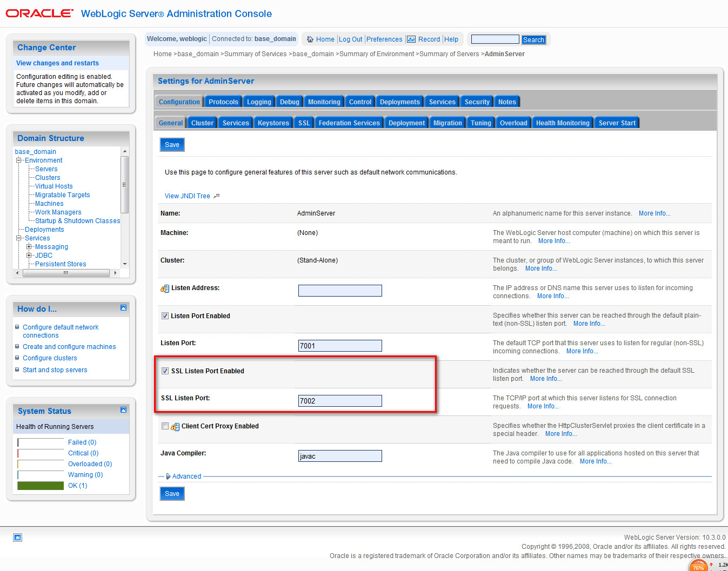Expand the JDBC tree node
Viewport: 728px width, 571px height.
click(x=29, y=256)
